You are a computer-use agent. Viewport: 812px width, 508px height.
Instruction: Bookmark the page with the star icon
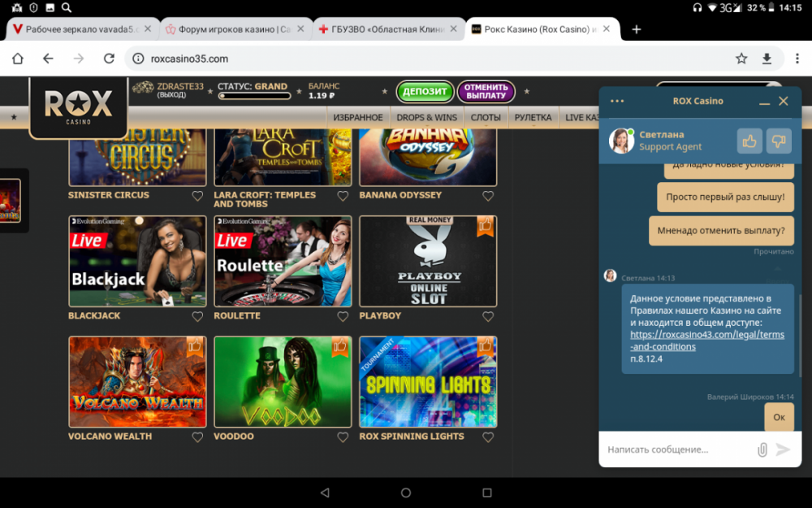(741, 59)
